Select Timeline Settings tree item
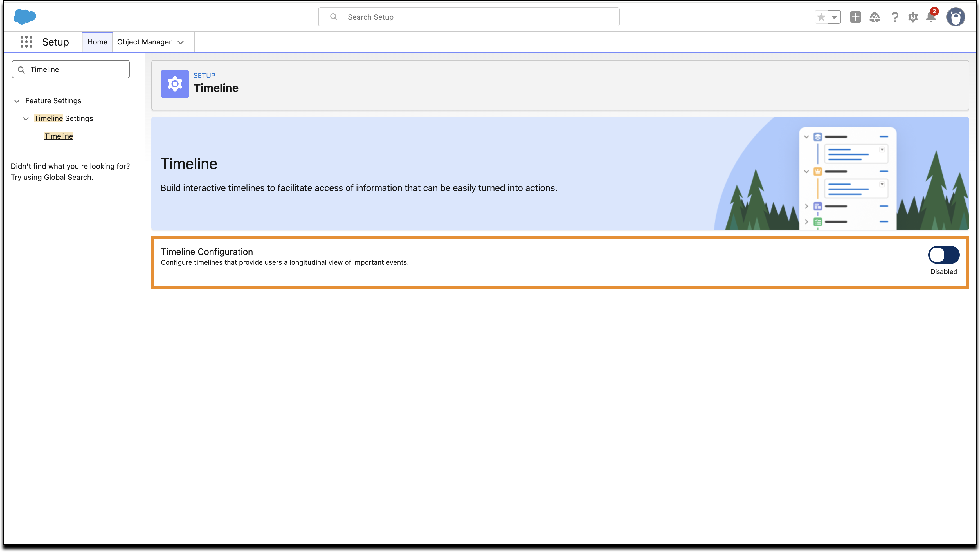The width and height of the screenshot is (980, 552). pyautogui.click(x=64, y=118)
